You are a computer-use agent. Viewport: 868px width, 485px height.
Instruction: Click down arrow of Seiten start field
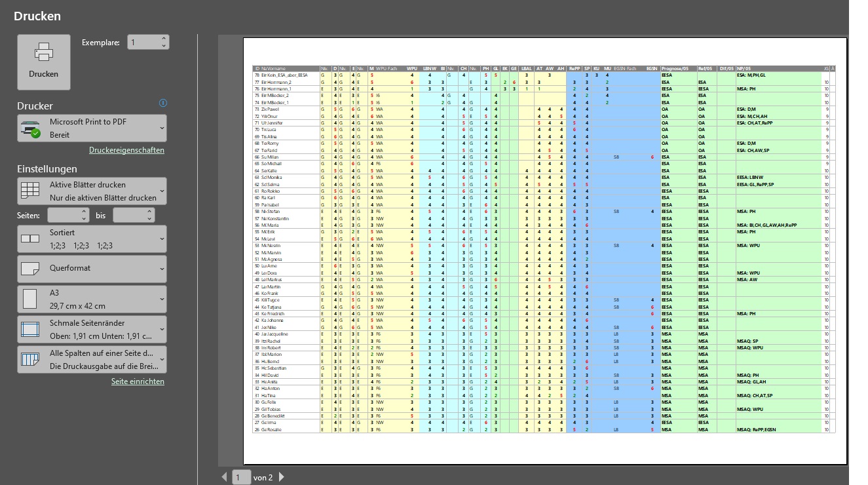pos(84,219)
